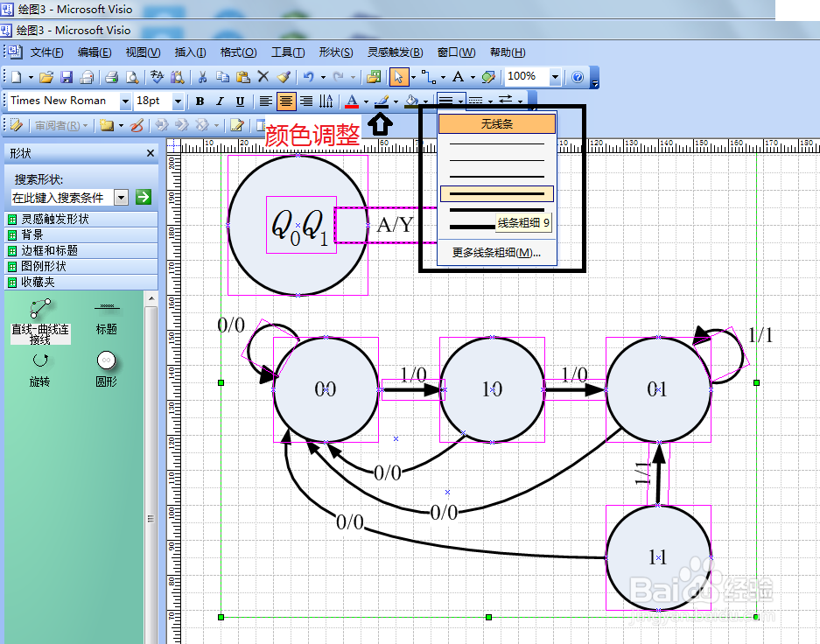Save the drawing with the floppy disk icon
The width and height of the screenshot is (820, 644).
(x=67, y=77)
